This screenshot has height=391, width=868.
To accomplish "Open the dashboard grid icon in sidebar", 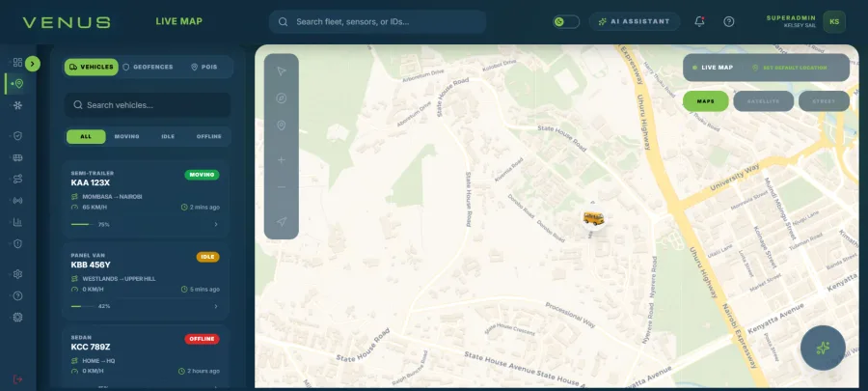I will coord(17,63).
